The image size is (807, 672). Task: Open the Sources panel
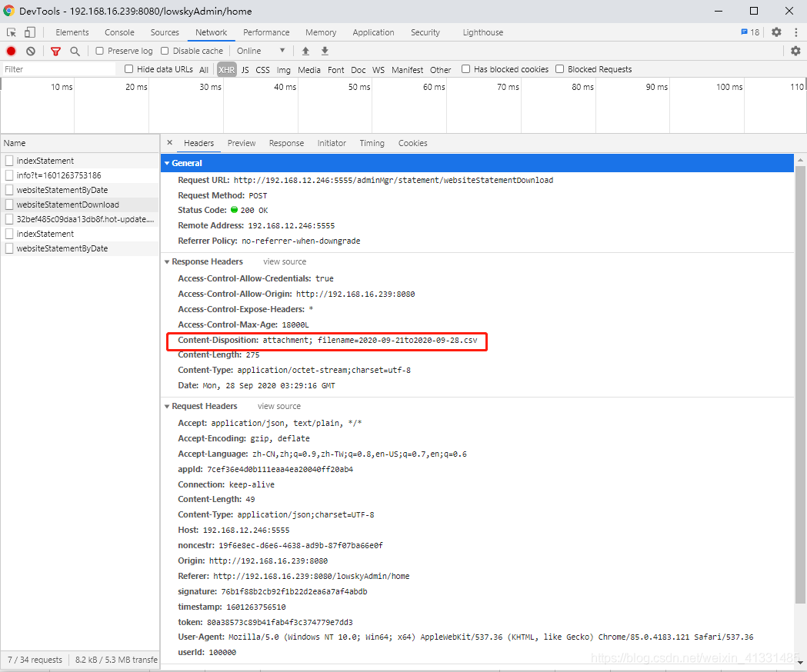coord(165,32)
